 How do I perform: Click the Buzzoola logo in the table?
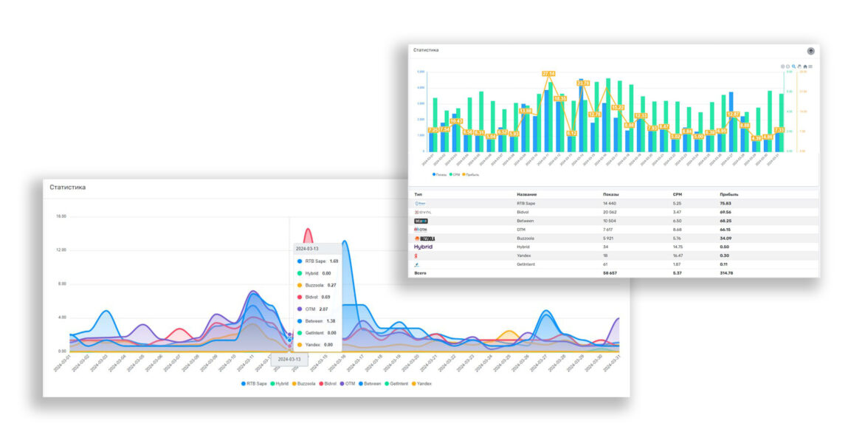tap(424, 239)
